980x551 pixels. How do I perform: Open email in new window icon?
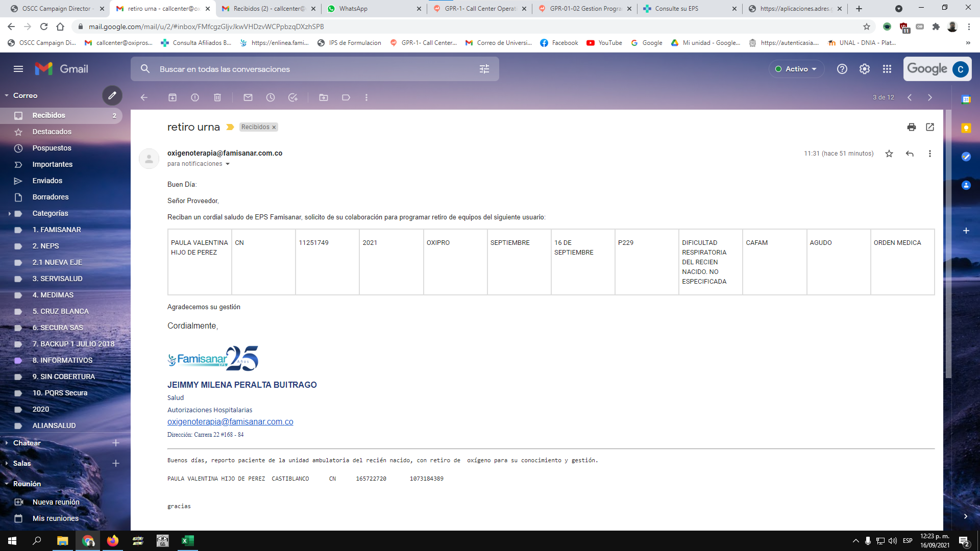click(930, 127)
